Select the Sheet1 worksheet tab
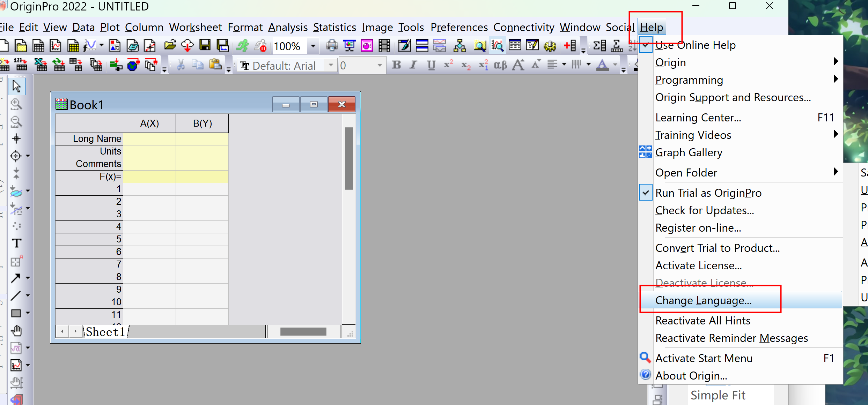The image size is (868, 405). [x=105, y=332]
